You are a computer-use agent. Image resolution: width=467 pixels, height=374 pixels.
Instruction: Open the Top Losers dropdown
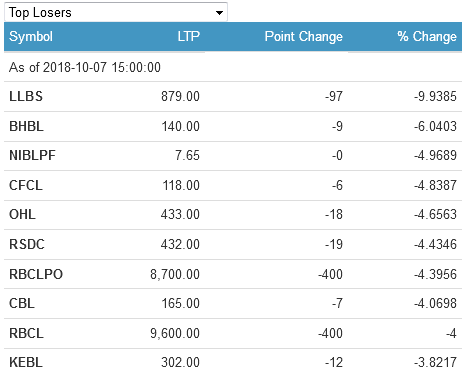[x=116, y=12]
